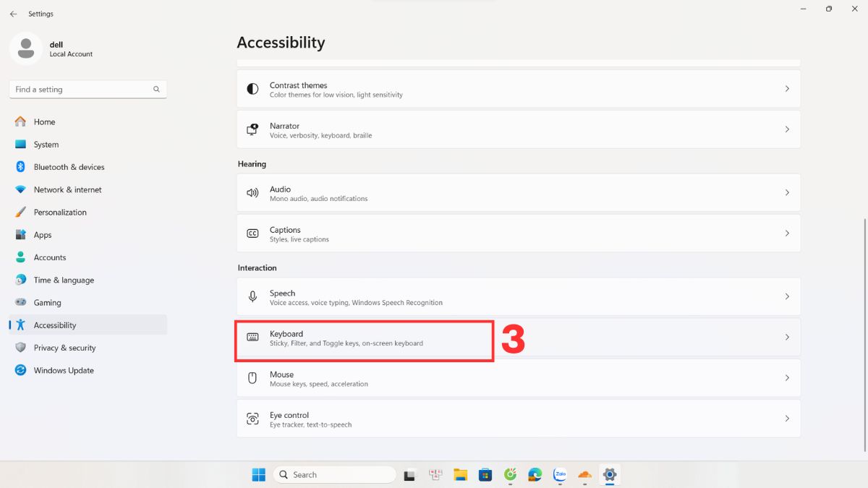The image size is (868, 488).
Task: Expand the Mouse settings chevron
Action: tap(787, 378)
